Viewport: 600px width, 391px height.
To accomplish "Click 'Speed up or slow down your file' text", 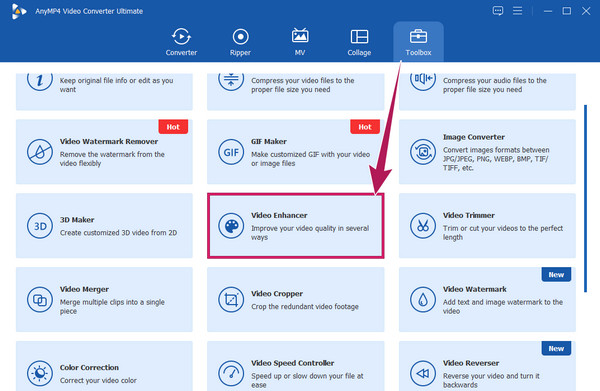I will [x=307, y=380].
